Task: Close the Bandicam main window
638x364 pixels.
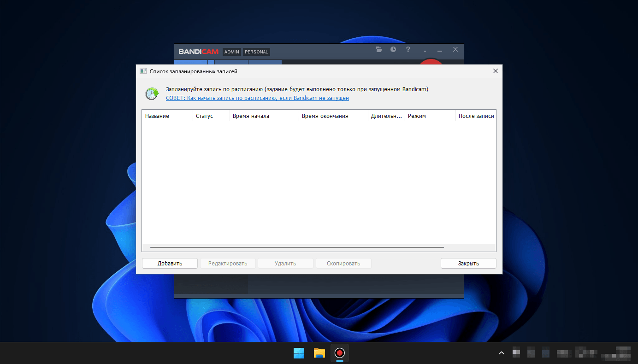Action: [455, 50]
